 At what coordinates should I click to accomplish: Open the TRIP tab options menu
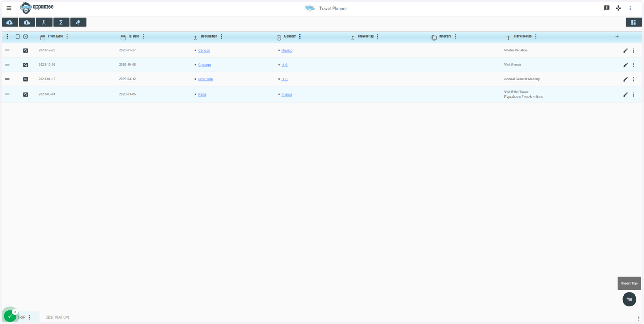pos(30,318)
